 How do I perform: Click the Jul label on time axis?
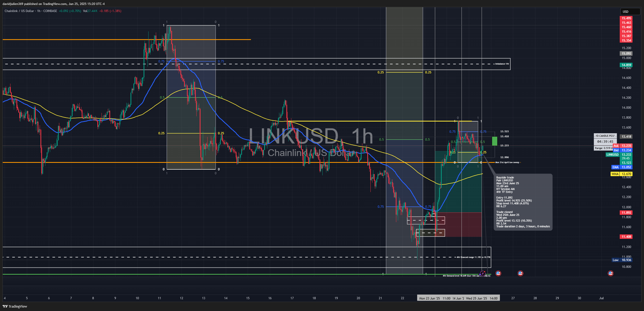[601, 298]
